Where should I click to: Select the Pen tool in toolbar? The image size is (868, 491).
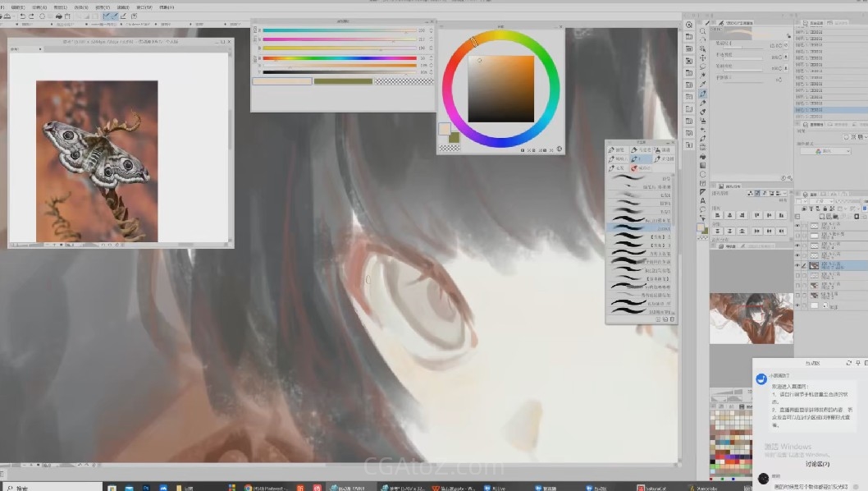coord(702,94)
